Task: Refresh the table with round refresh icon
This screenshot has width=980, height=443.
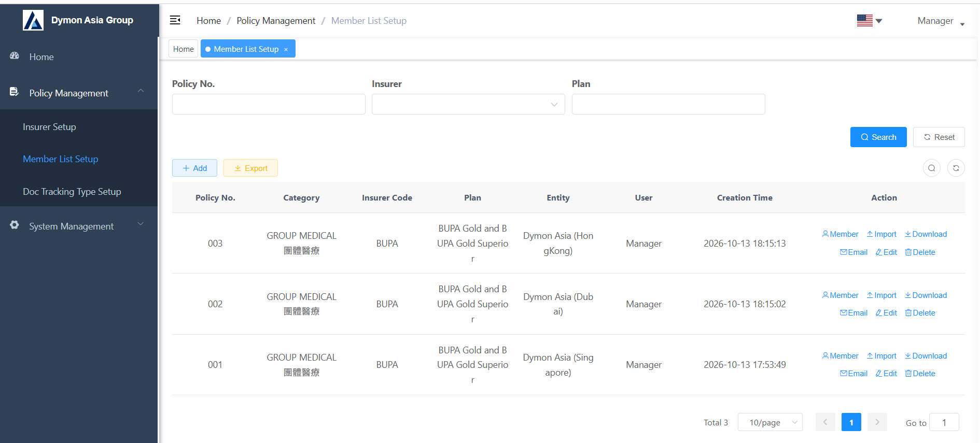Action: click(x=956, y=168)
